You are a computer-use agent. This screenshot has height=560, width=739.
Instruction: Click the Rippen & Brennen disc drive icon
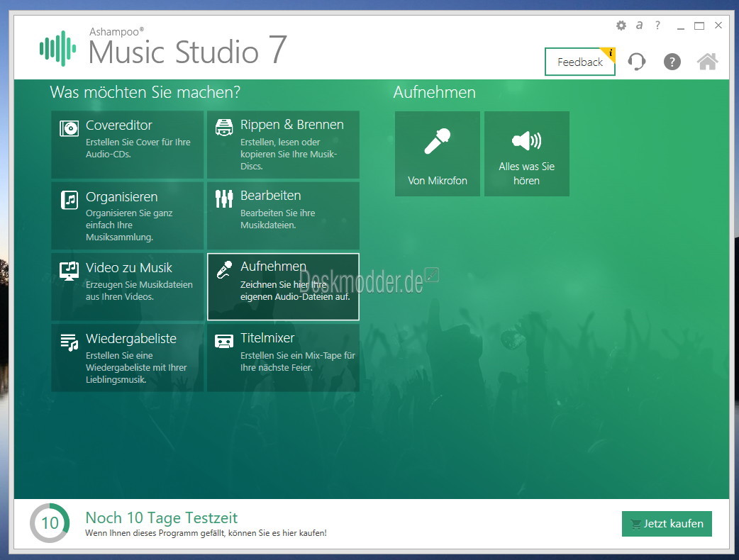pyautogui.click(x=224, y=127)
